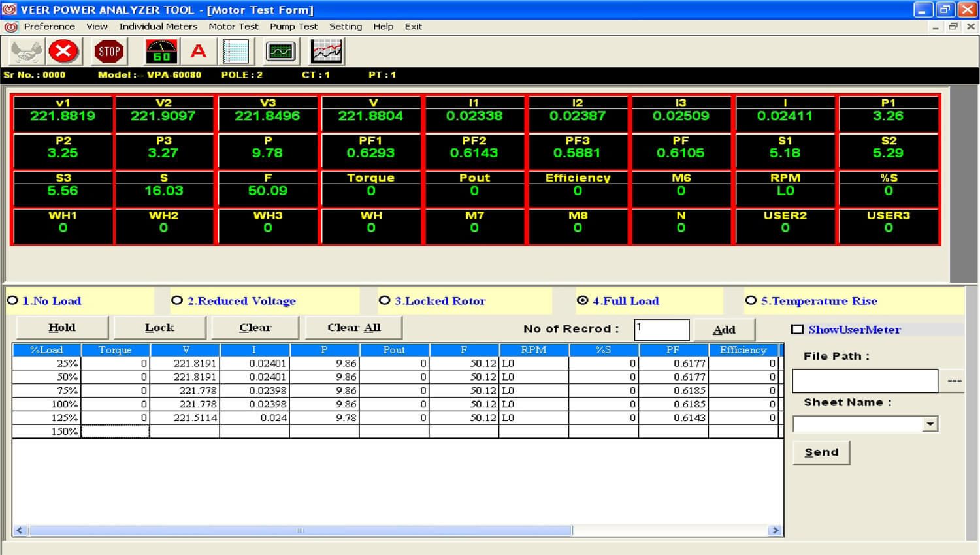Open the analog meter gauge icon
The height and width of the screenshot is (555, 980).
click(x=161, y=51)
